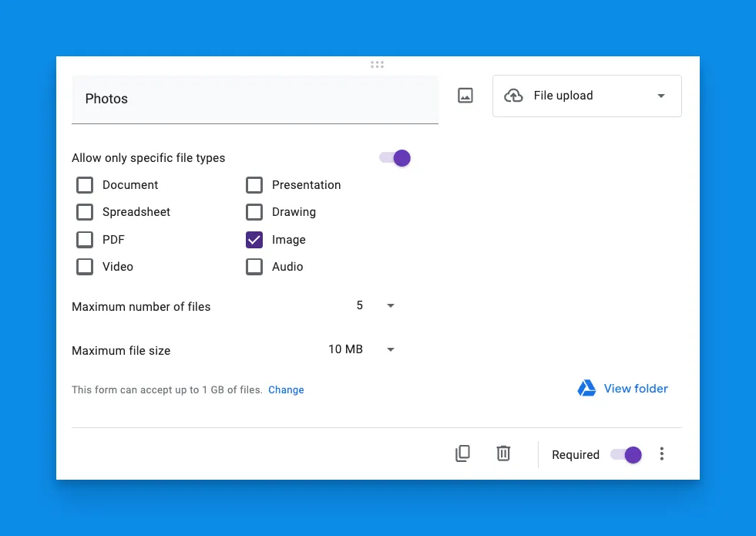Delete the question using the trash icon

click(503, 453)
